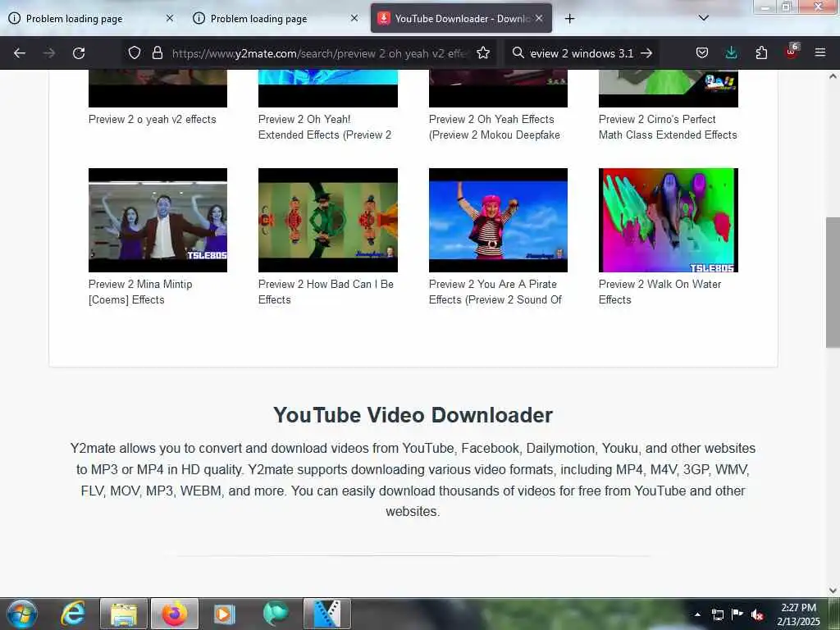Open the extensions puzzle icon
Viewport: 840px width, 630px height.
[x=761, y=52]
